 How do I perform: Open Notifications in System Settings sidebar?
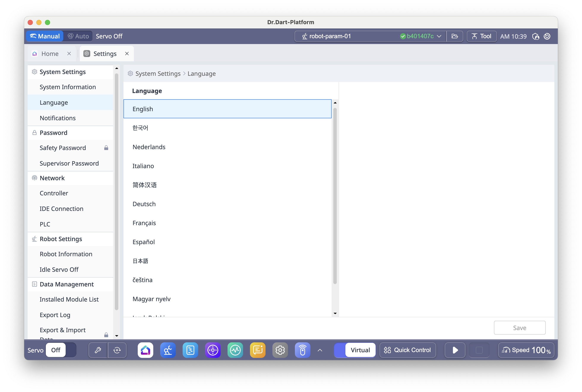57,118
